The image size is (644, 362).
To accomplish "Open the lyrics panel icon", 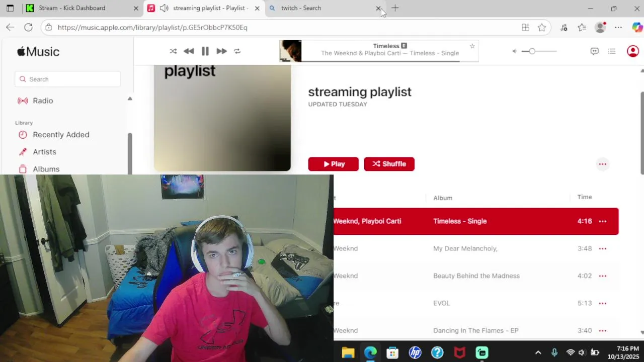I will click(x=595, y=51).
